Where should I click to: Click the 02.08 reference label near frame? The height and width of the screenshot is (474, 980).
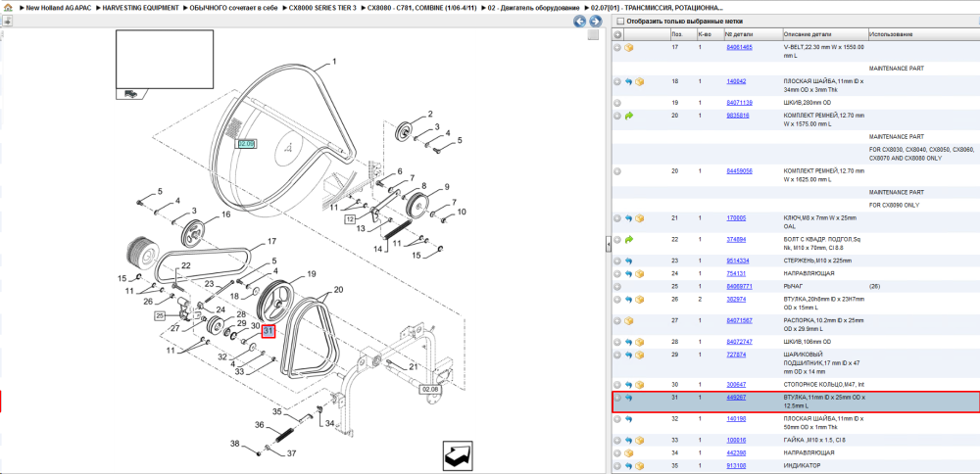[x=429, y=389]
